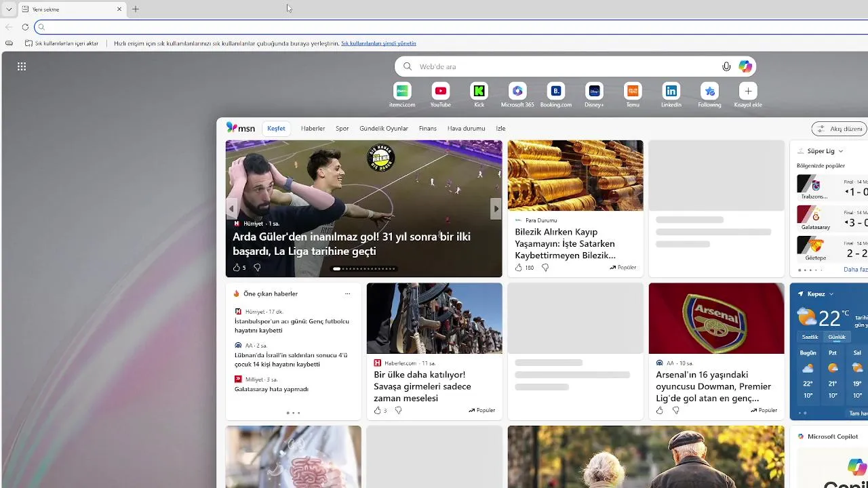
Task: Click the msn logo
Action: click(x=241, y=128)
